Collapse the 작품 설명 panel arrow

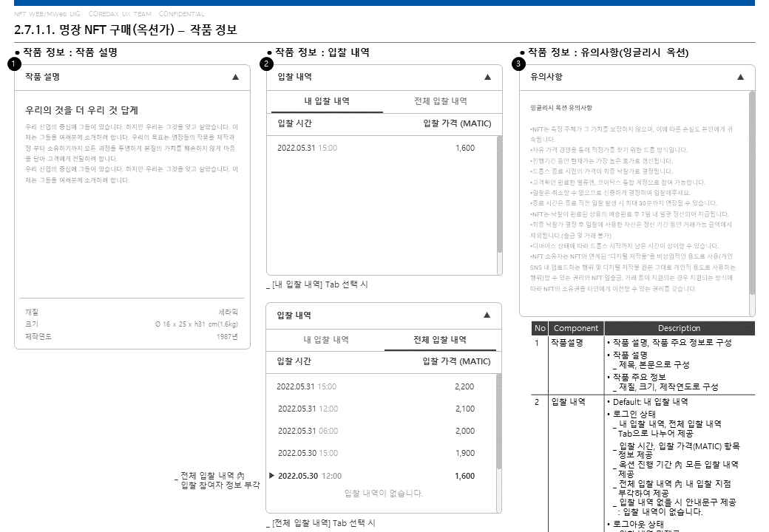pyautogui.click(x=235, y=77)
